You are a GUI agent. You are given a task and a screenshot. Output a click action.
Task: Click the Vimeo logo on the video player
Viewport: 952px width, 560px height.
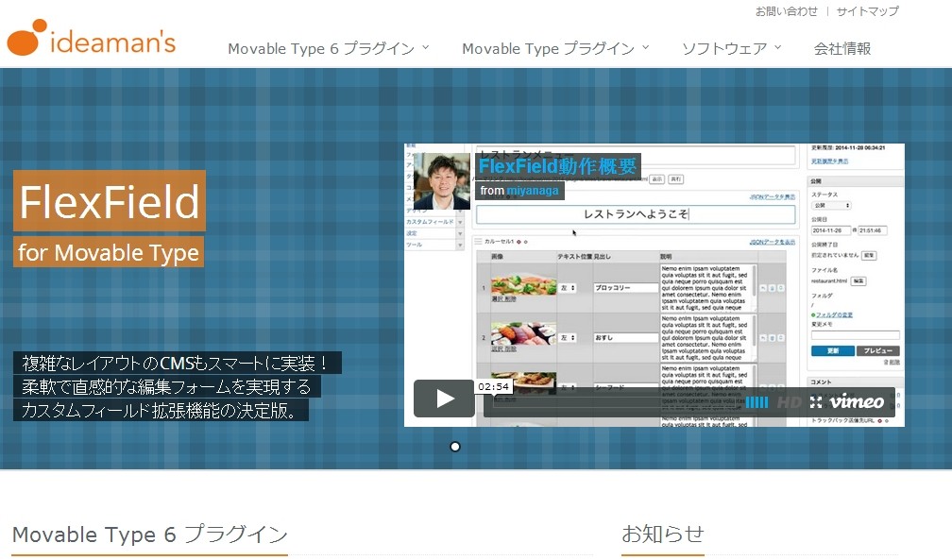tap(857, 401)
